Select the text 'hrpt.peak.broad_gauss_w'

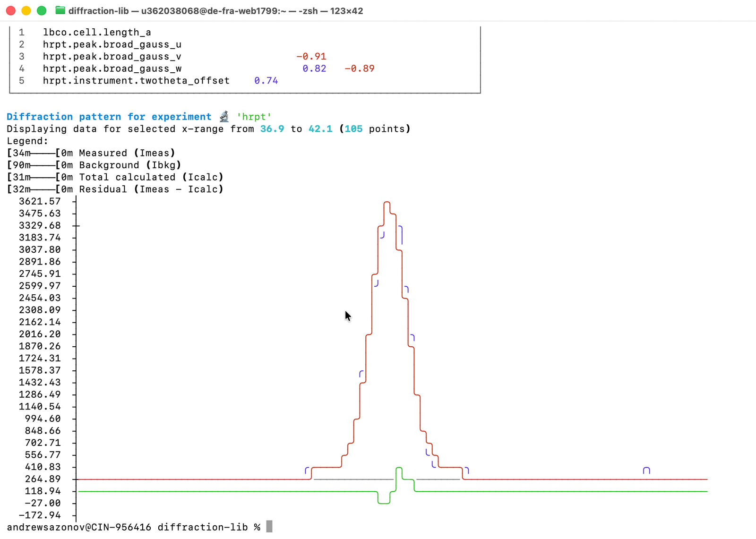(112, 68)
